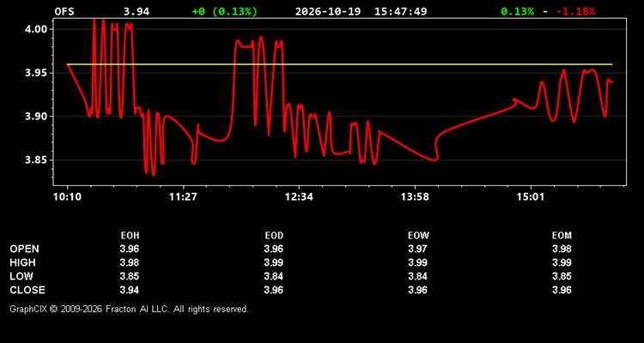Click the LOW row label
This screenshot has width=644, height=343.
tap(21, 276)
